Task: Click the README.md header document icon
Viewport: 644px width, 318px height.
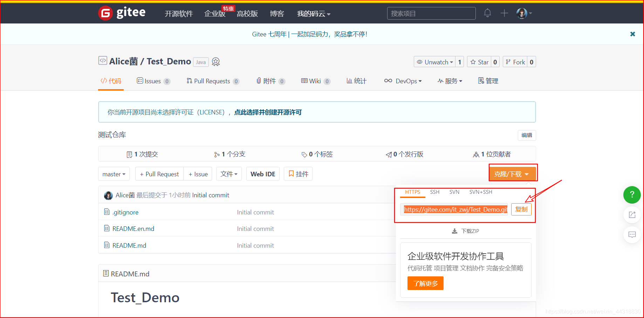Action: click(106, 273)
